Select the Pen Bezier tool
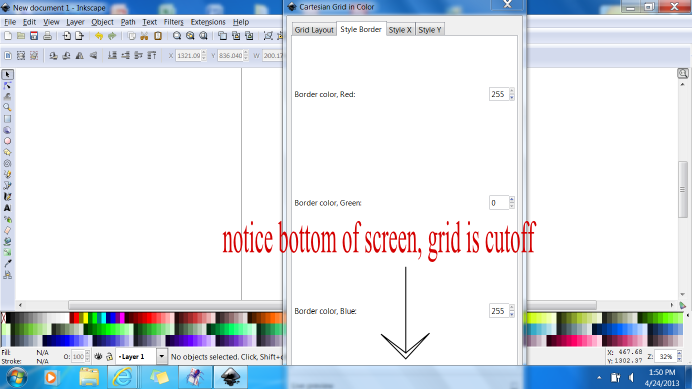 (x=8, y=185)
